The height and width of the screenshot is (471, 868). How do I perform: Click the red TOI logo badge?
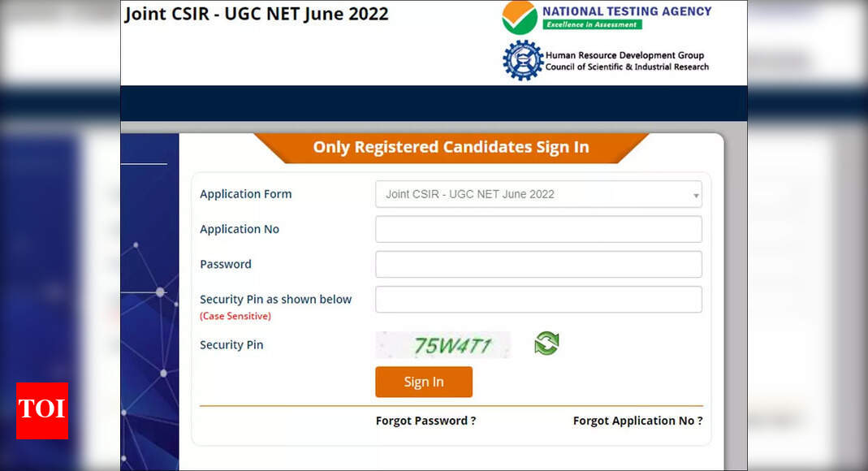pos(42,411)
